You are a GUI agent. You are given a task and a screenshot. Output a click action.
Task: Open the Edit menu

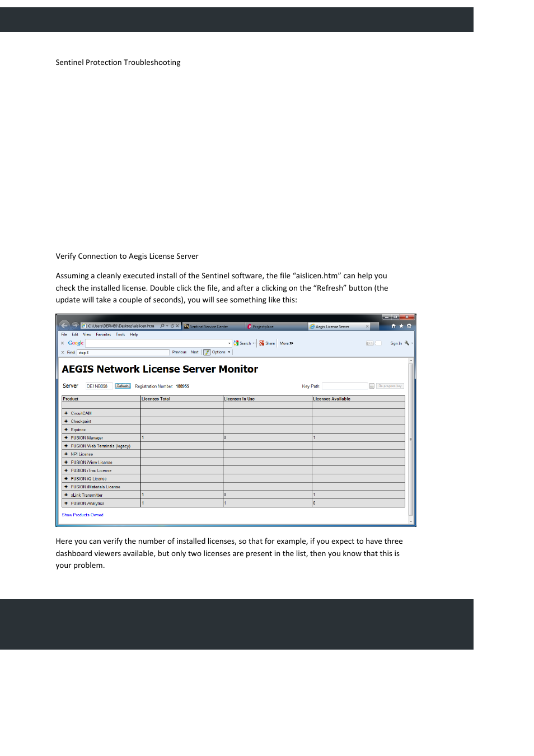75,334
